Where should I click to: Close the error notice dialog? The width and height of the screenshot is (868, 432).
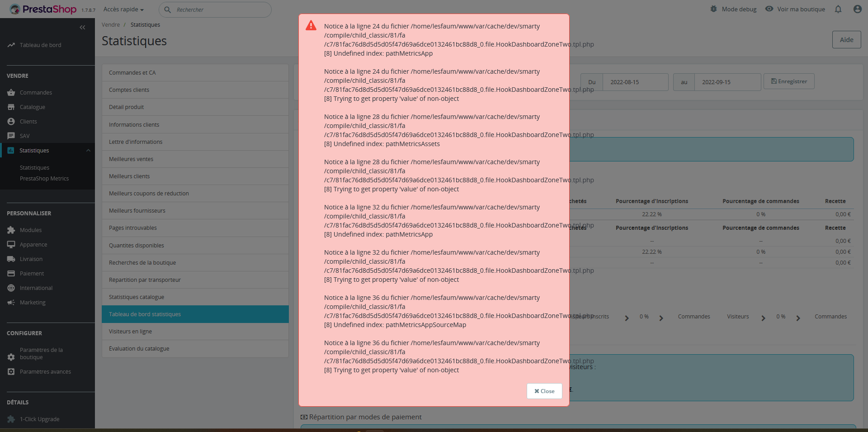[544, 391]
